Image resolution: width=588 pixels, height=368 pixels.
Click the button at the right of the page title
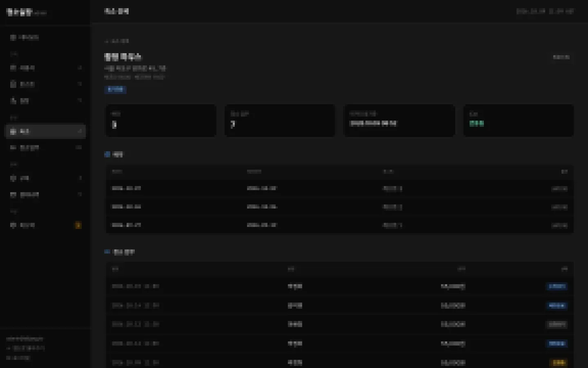(x=561, y=57)
